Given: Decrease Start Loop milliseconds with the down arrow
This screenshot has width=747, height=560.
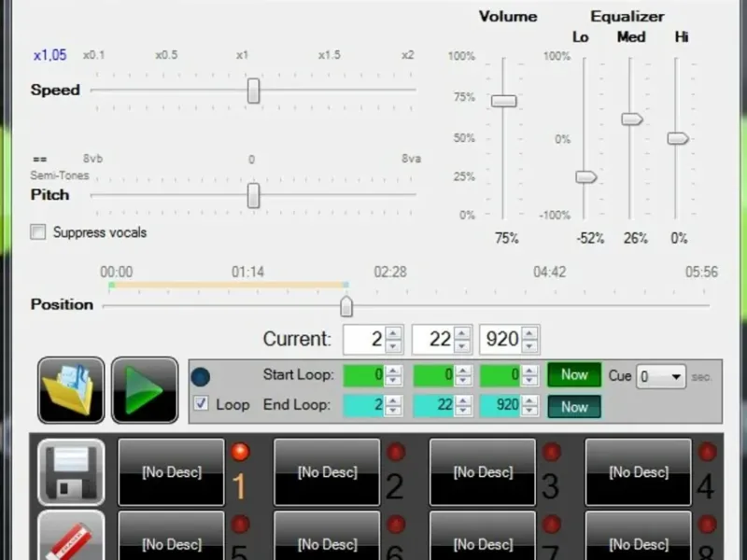Looking at the screenshot, I should (x=529, y=381).
